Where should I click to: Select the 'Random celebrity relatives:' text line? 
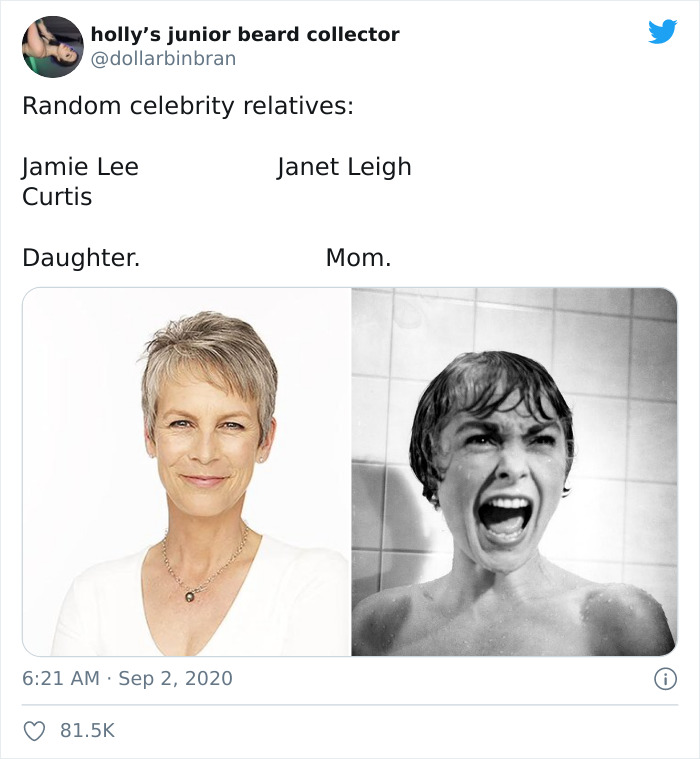click(x=188, y=106)
